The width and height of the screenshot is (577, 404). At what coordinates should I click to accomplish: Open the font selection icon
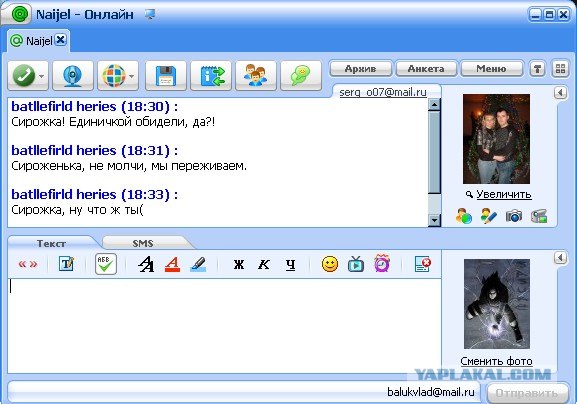click(146, 264)
